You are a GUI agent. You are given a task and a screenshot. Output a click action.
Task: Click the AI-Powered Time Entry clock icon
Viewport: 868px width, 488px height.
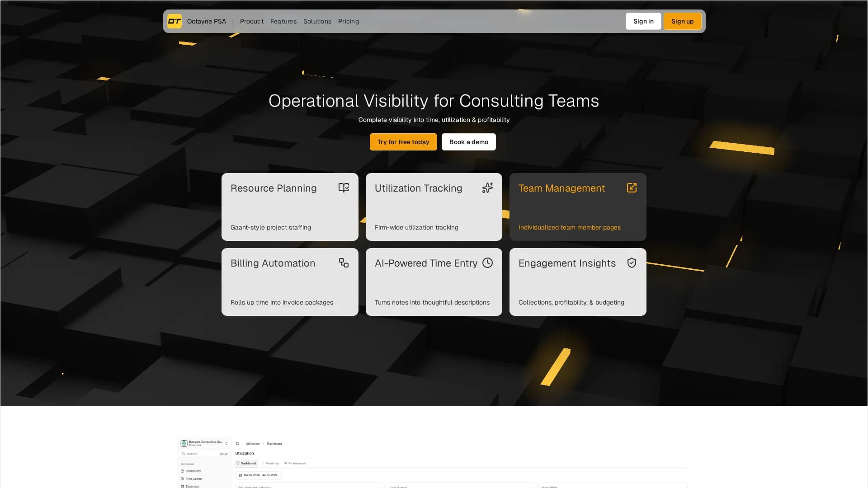[487, 263]
